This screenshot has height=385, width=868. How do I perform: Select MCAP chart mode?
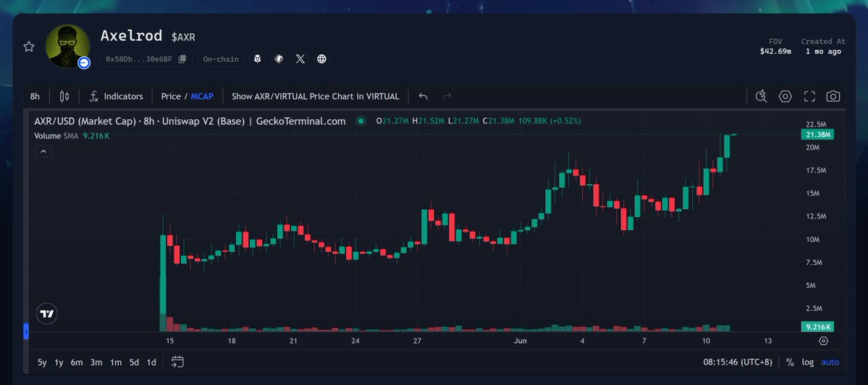point(202,96)
